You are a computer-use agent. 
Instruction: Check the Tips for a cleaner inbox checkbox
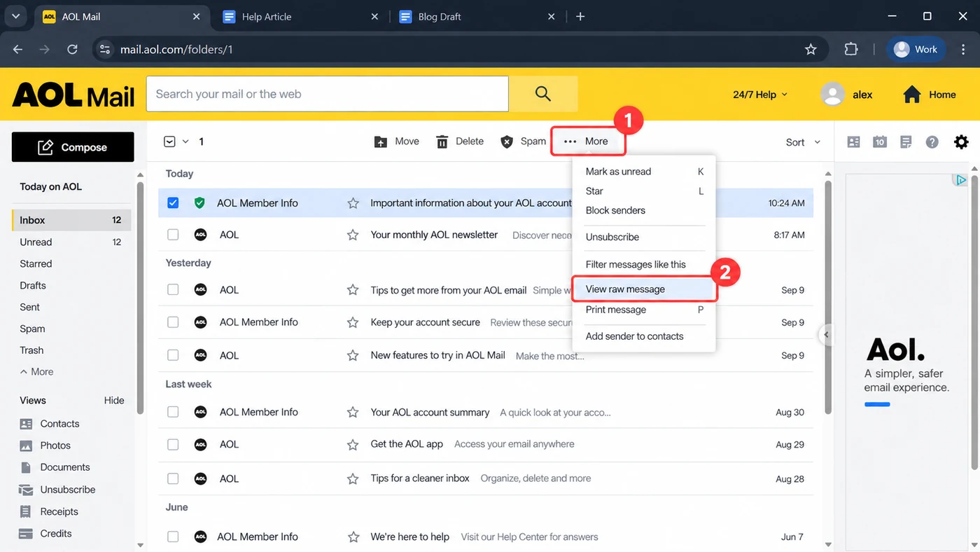coord(173,478)
